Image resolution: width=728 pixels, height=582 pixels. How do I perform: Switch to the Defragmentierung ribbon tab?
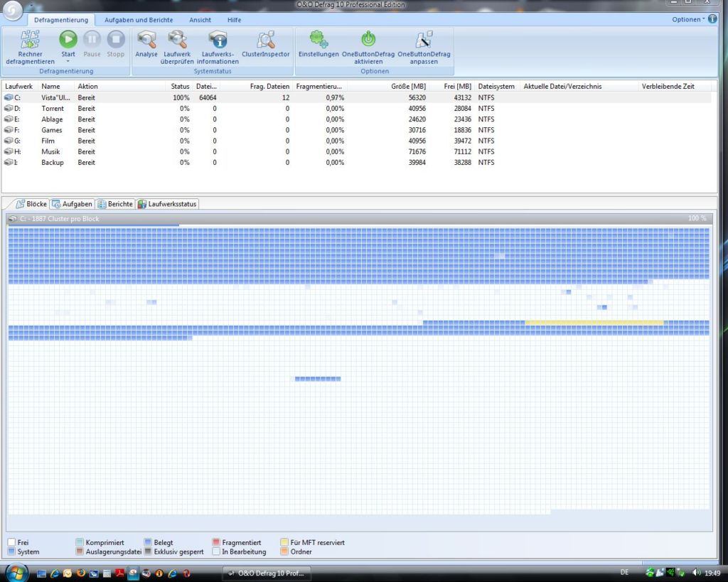click(61, 20)
